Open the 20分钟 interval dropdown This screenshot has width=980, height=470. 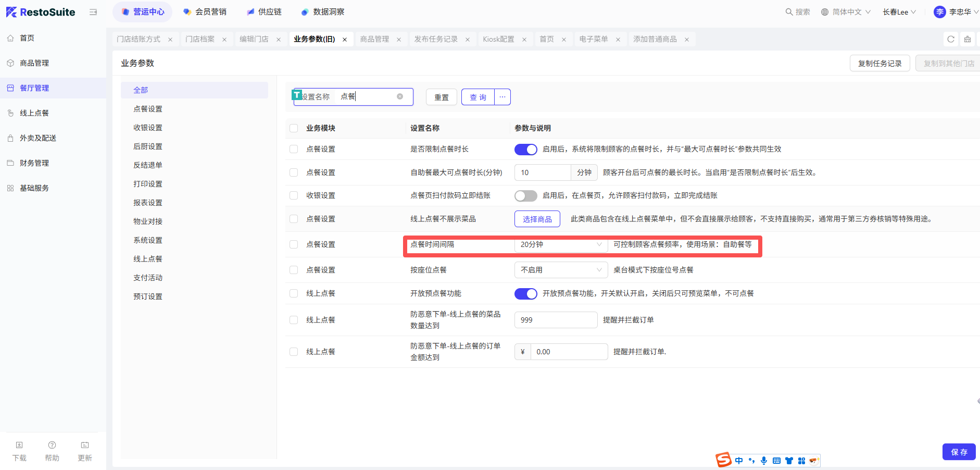[560, 244]
